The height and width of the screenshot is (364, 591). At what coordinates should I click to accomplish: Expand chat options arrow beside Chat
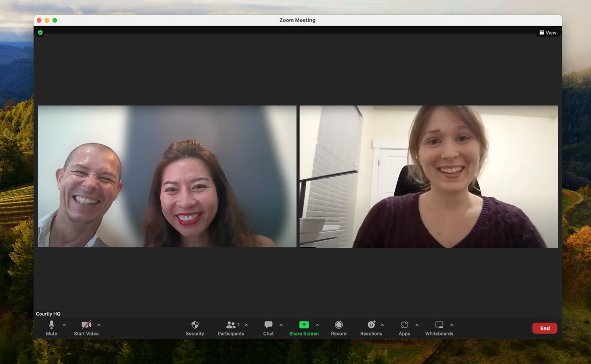coord(281,325)
